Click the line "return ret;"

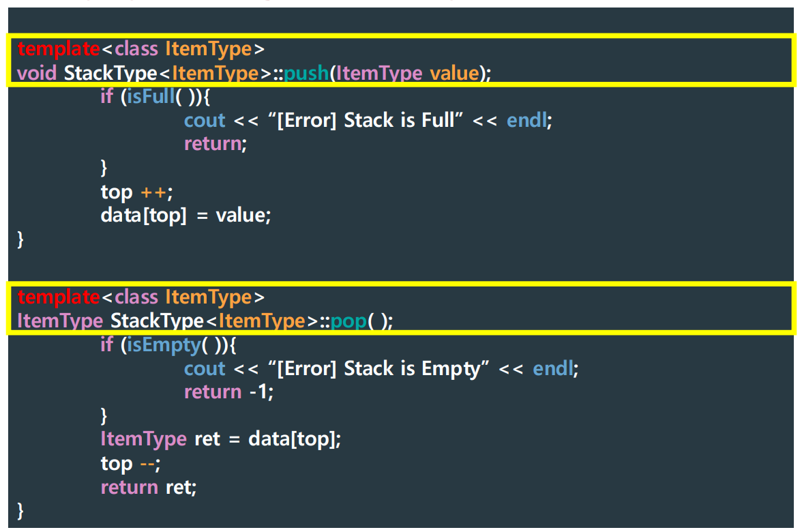[149, 488]
